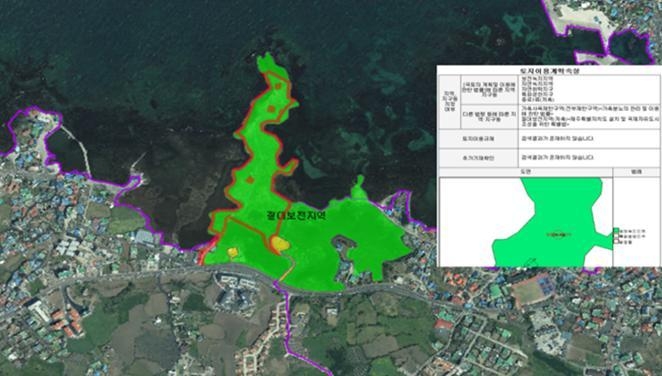Select the dark pond cutout inside the green zone
Viewport: 662px width, 376px height.
(x=343, y=244)
